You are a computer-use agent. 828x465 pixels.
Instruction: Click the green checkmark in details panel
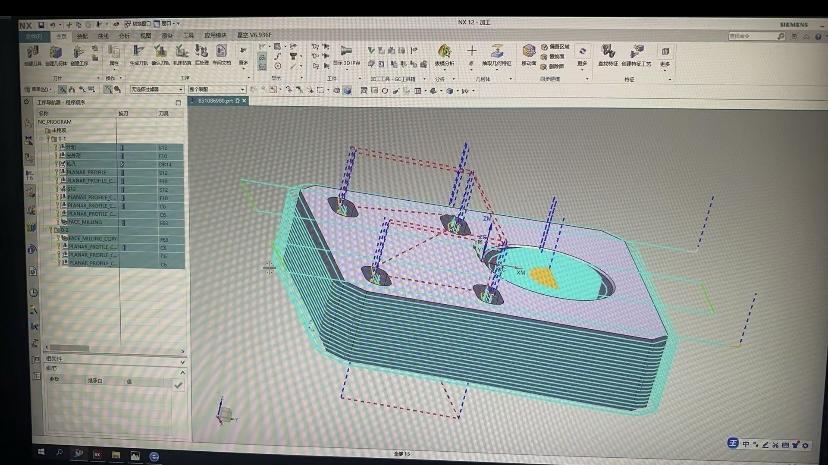178,384
